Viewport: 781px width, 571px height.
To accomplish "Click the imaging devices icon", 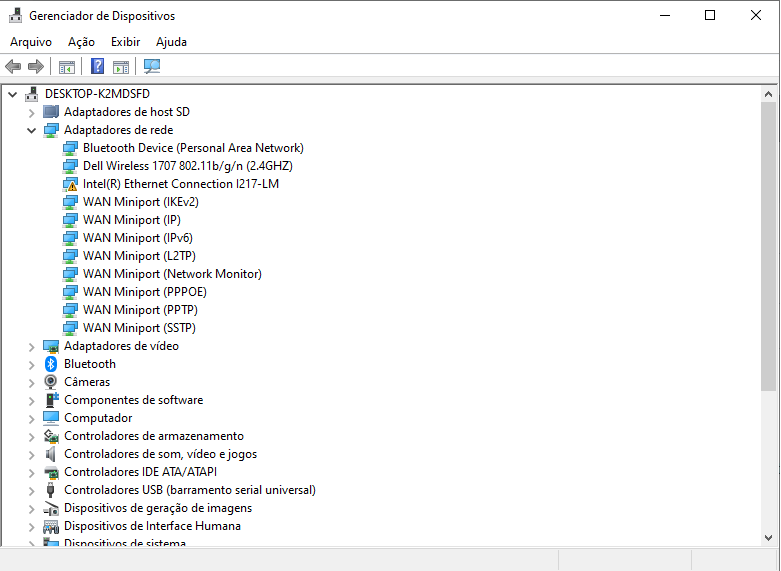I will pos(51,509).
